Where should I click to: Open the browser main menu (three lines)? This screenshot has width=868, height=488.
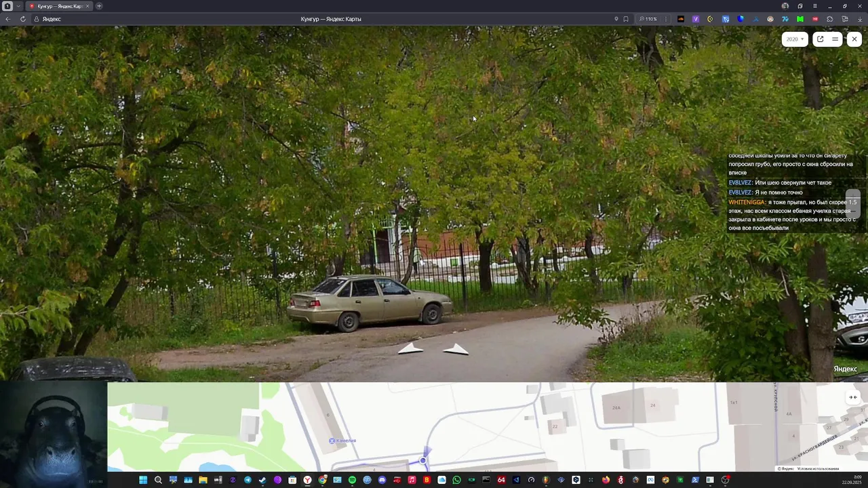pyautogui.click(x=815, y=6)
